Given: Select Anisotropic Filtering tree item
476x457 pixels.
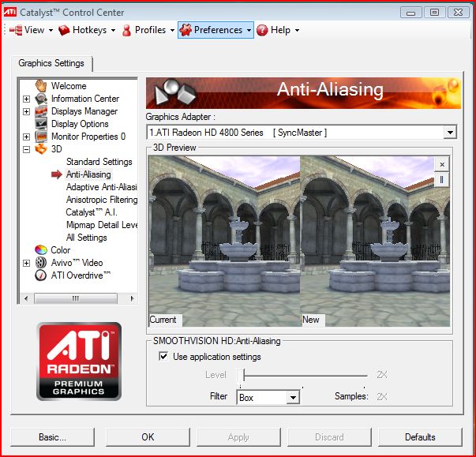Looking at the screenshot, I should point(102,200).
